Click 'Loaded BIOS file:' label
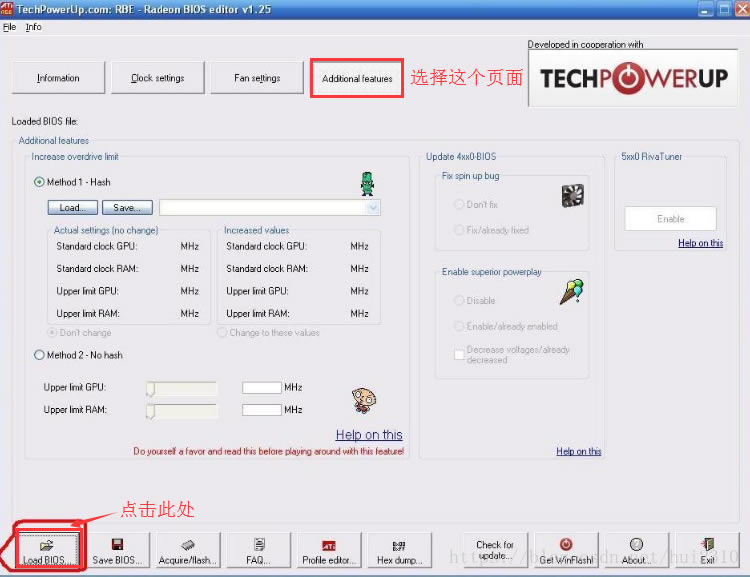 [x=44, y=122]
